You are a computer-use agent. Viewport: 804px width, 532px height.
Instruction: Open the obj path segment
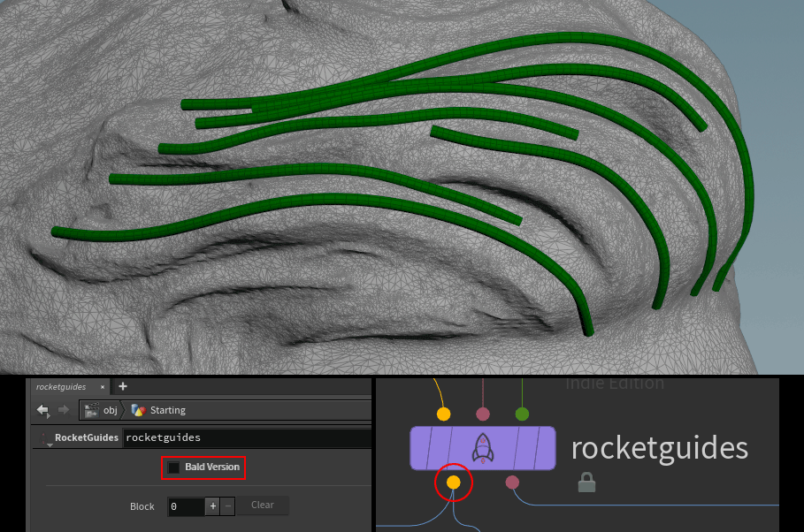click(x=102, y=410)
